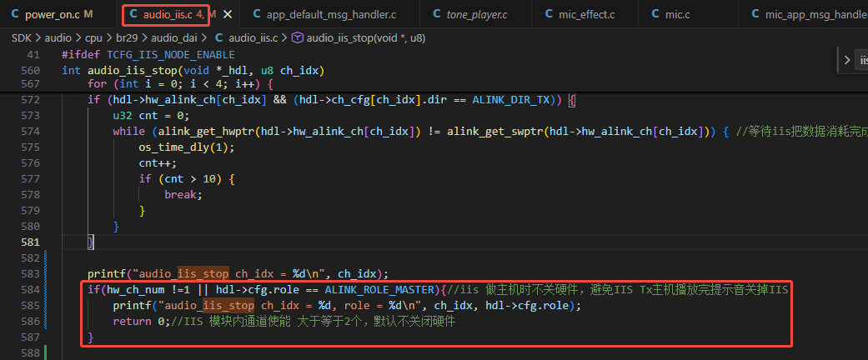
Task: Open the tone_player.c tab
Action: tap(477, 15)
